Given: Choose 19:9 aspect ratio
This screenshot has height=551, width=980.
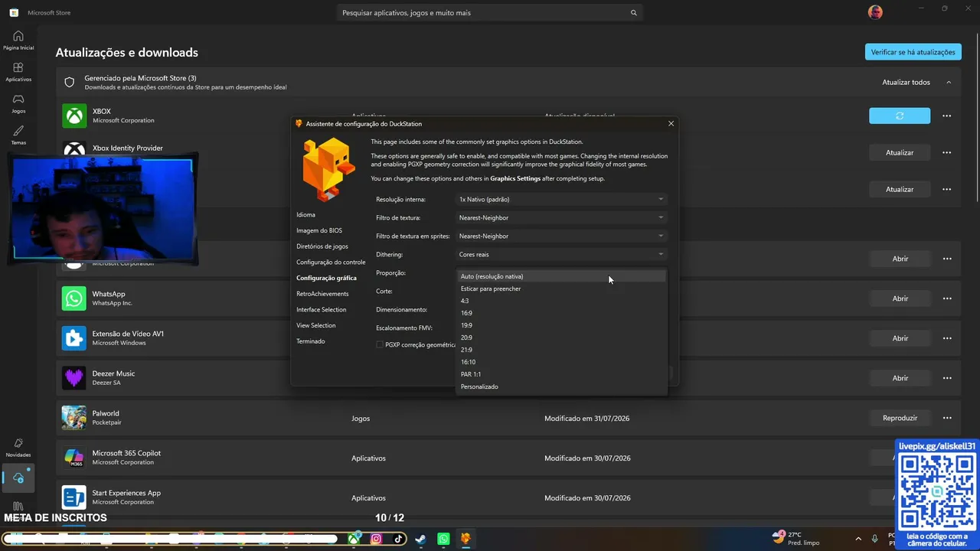Looking at the screenshot, I should point(561,325).
